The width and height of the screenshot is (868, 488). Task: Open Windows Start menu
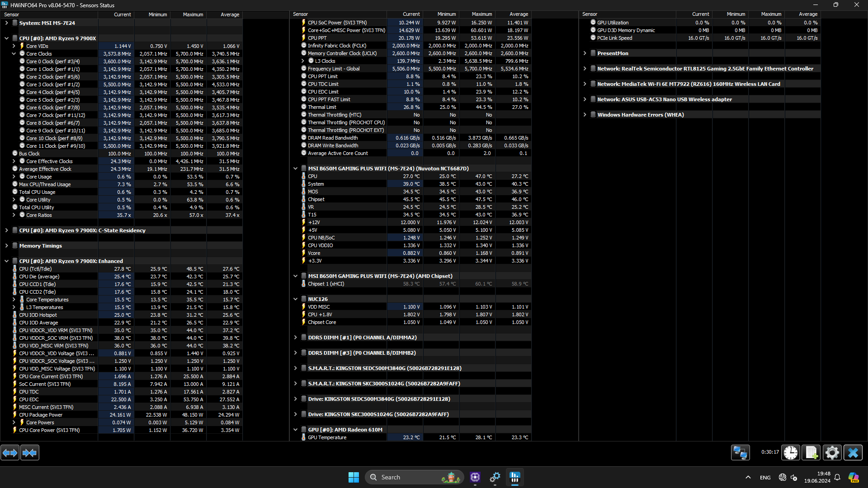coord(354,477)
